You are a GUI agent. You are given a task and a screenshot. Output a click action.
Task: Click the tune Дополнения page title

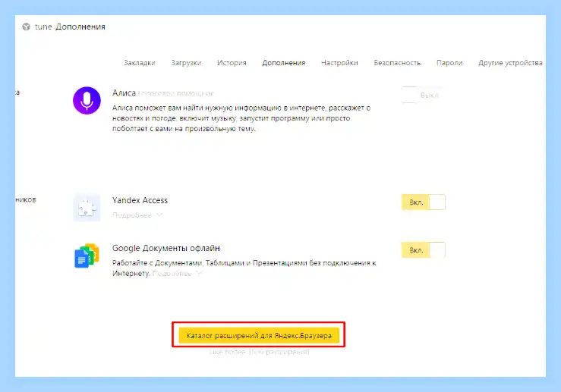[70, 27]
